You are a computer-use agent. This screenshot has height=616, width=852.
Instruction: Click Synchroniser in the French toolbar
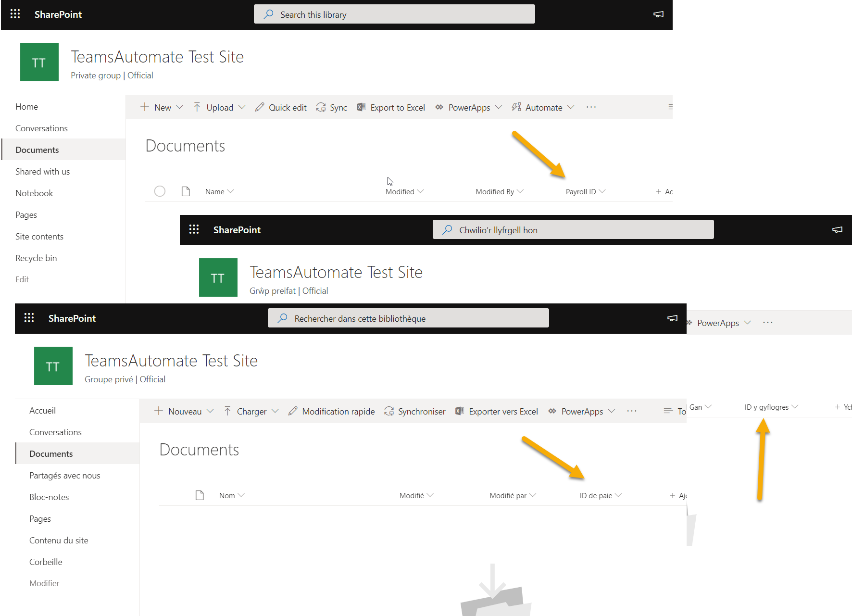(x=415, y=411)
